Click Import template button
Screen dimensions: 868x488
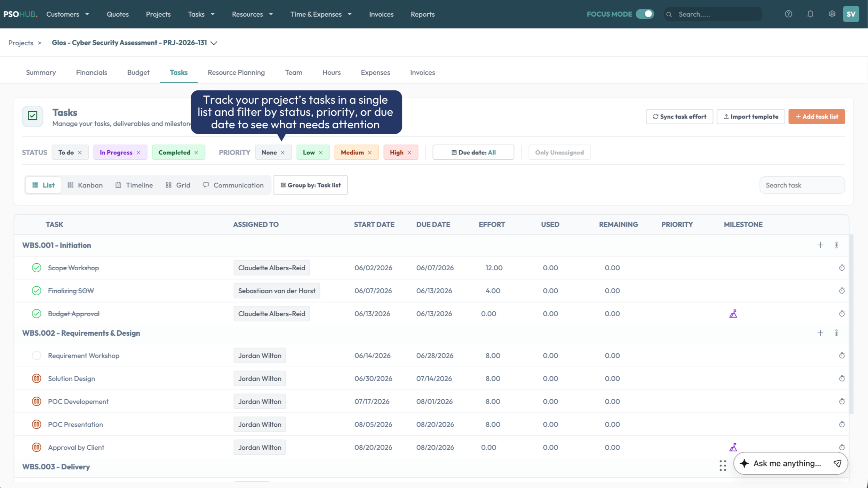750,117
